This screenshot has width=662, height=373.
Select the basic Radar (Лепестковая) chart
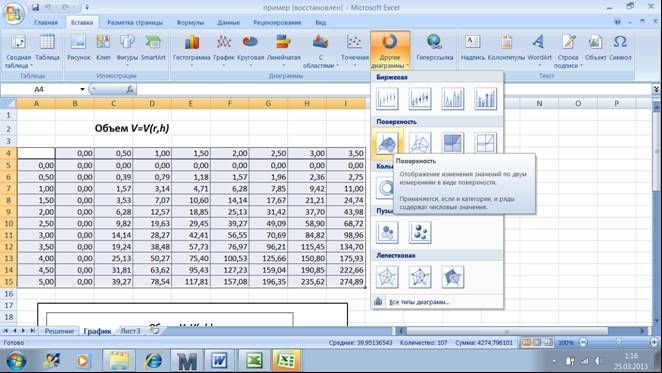coord(387,277)
